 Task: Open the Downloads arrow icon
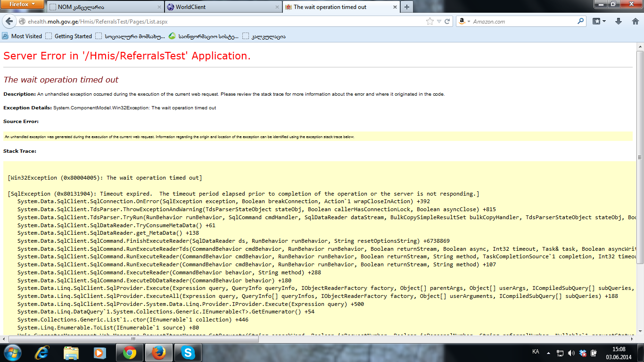point(619,22)
